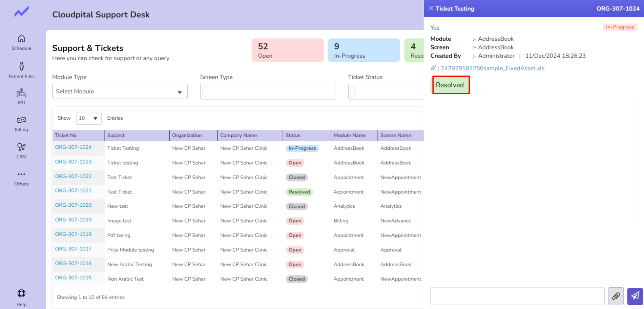Open ticket ORG-307-1021
Screen dimensions: 644x309
(x=73, y=191)
